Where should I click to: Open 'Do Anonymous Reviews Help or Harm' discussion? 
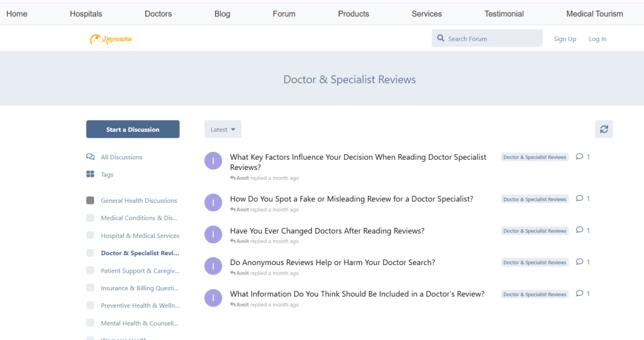click(332, 263)
